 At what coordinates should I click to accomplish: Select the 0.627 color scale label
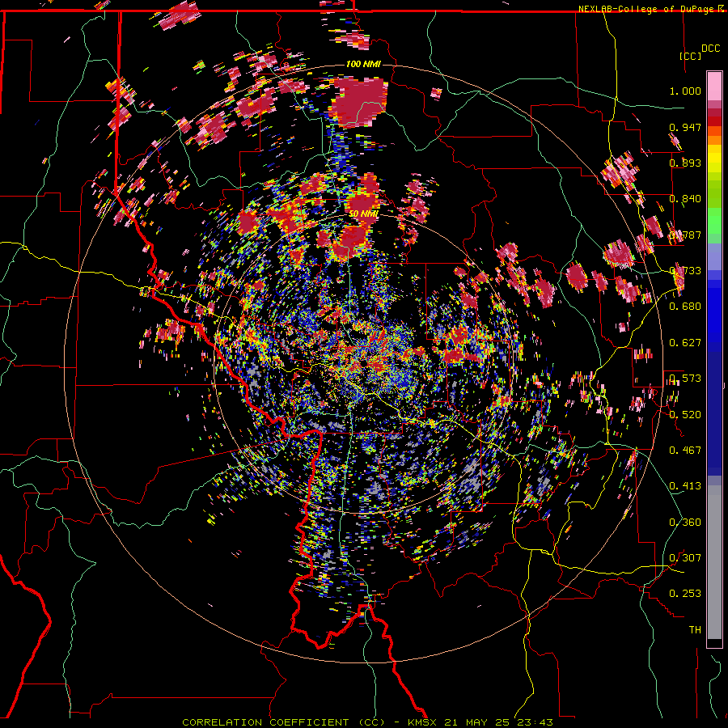(x=685, y=343)
